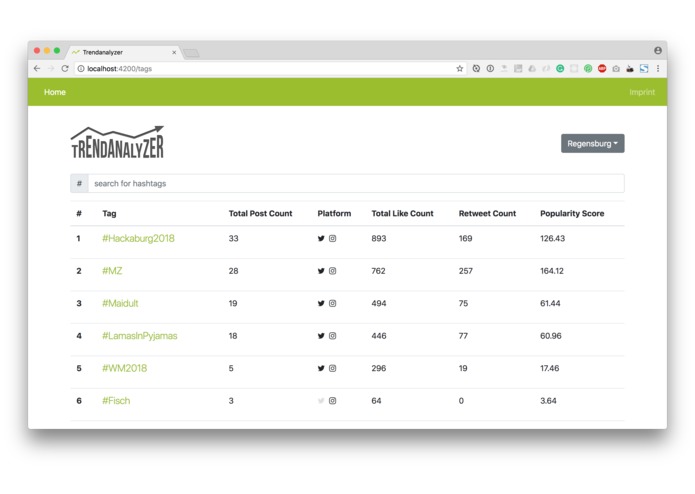
Task: Open the #Hackaburg2018 tag link
Action: [138, 238]
